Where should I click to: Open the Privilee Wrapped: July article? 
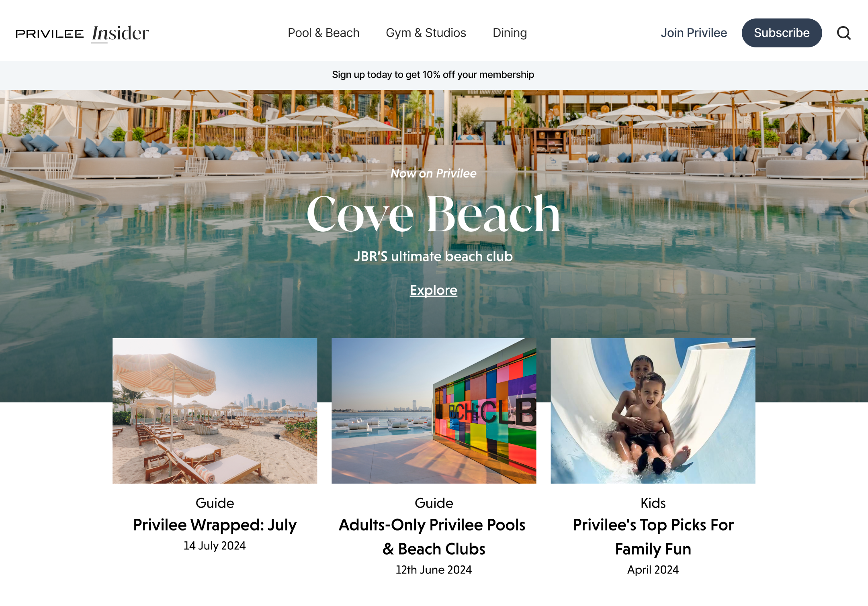pos(215,525)
